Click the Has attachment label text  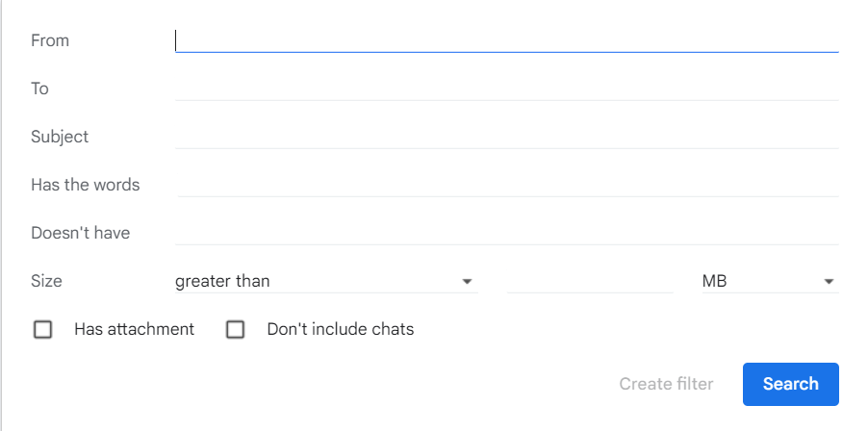(x=134, y=329)
